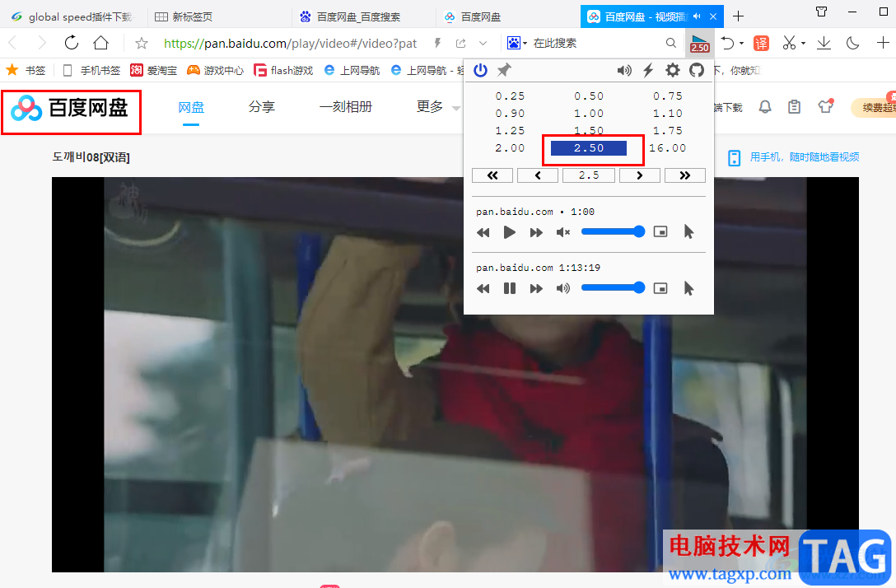Viewport: 896px width, 588px height.
Task: Enable picture-in-picture for the 1:13:19 media
Action: 660,288
